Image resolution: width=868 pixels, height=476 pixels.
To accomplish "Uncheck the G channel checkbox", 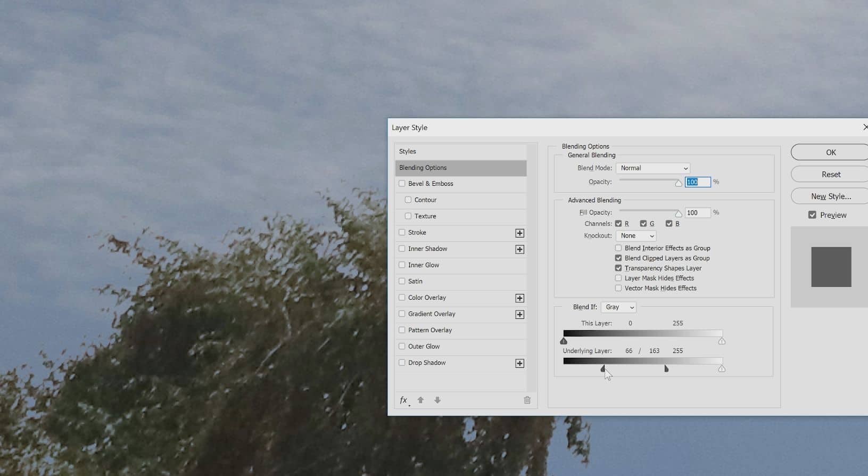I will [x=643, y=224].
